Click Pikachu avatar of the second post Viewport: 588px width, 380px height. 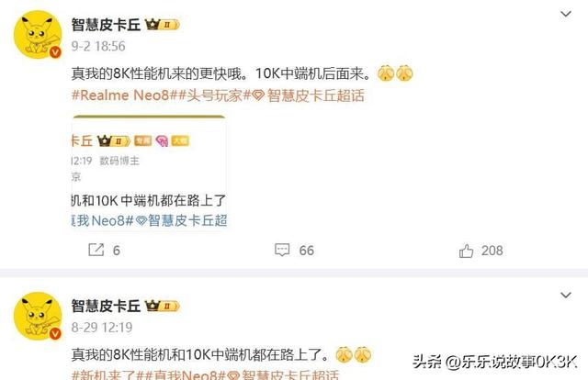click(x=38, y=316)
